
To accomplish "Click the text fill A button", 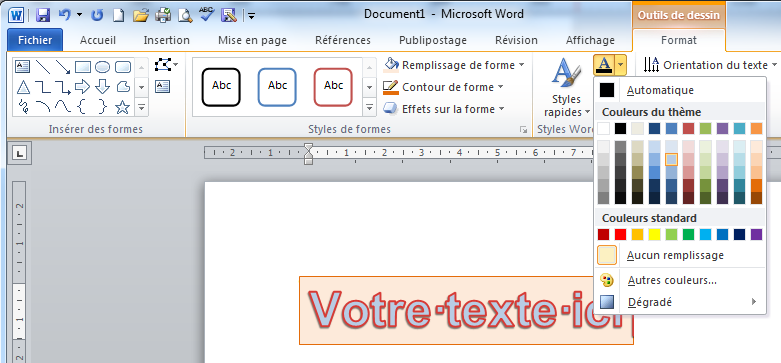I will 604,65.
